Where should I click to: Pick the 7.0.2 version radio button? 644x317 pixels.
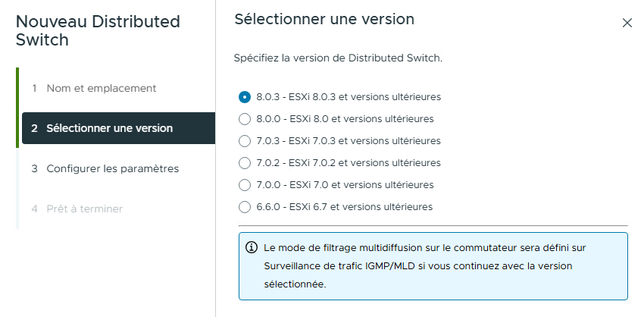tap(244, 162)
